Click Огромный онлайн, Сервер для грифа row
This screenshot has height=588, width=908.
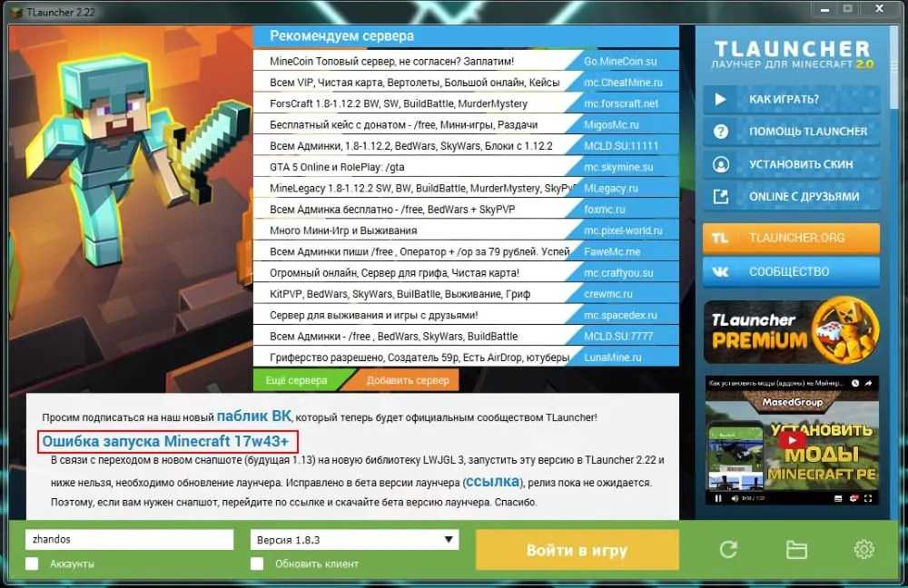[466, 273]
